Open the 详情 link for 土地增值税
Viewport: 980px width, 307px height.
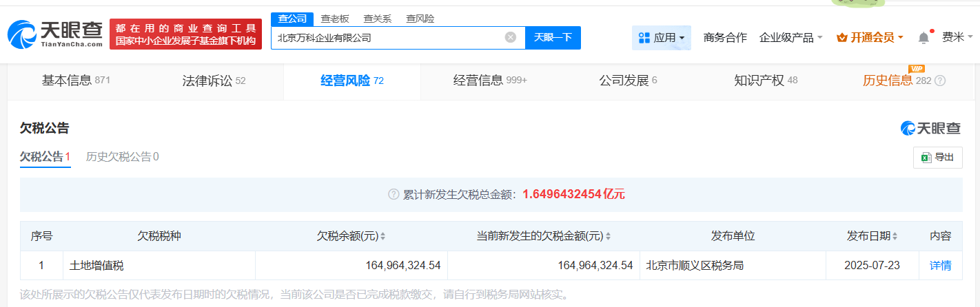tap(940, 266)
